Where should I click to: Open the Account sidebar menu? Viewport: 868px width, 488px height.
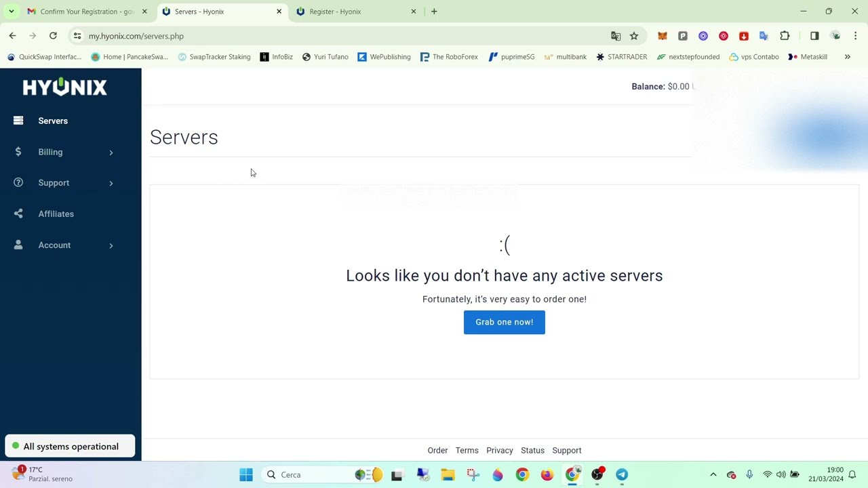coord(54,245)
